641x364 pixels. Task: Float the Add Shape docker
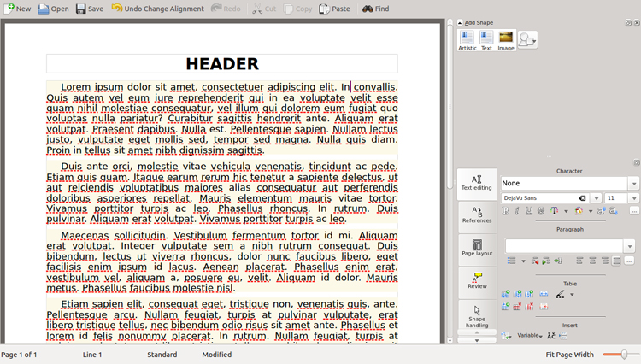point(628,23)
